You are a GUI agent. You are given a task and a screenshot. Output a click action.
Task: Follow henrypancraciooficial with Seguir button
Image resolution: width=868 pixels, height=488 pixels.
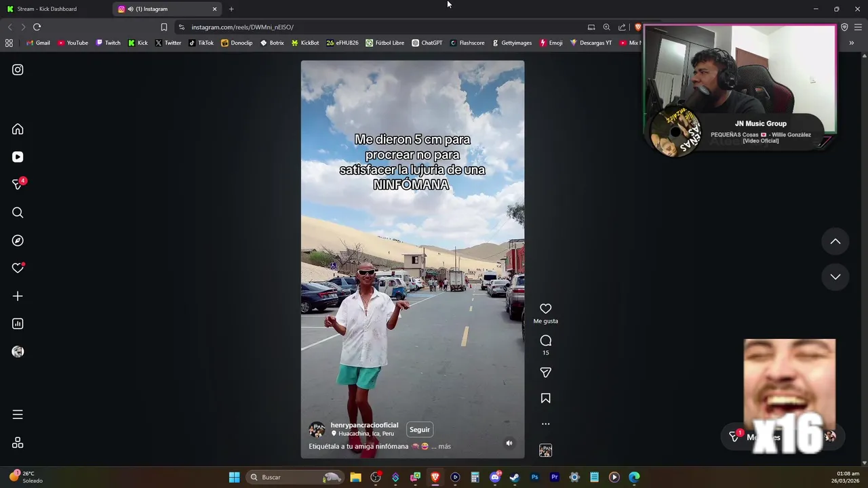pyautogui.click(x=420, y=430)
